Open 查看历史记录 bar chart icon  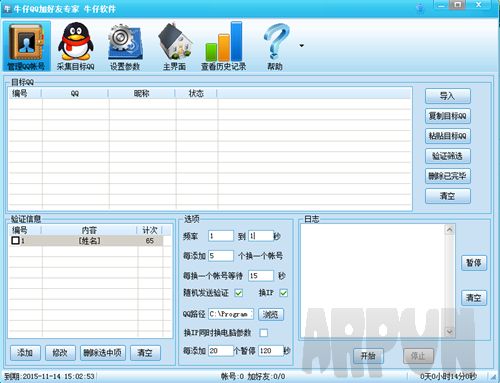(224, 46)
